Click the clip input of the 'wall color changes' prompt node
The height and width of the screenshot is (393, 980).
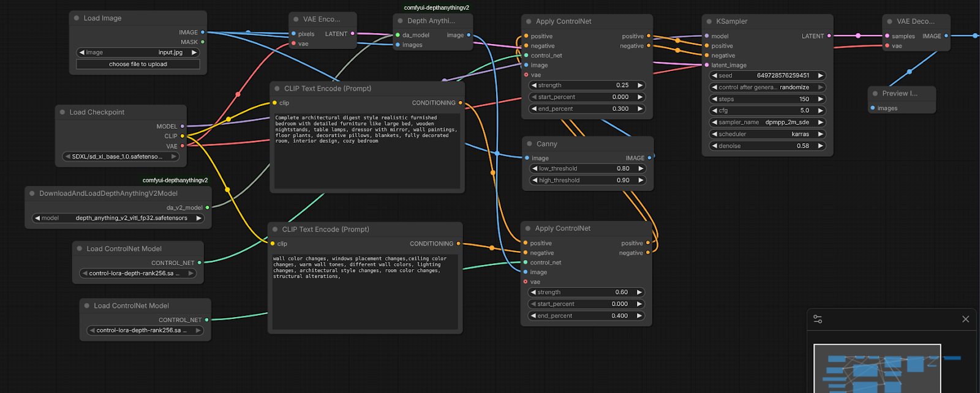tap(273, 244)
